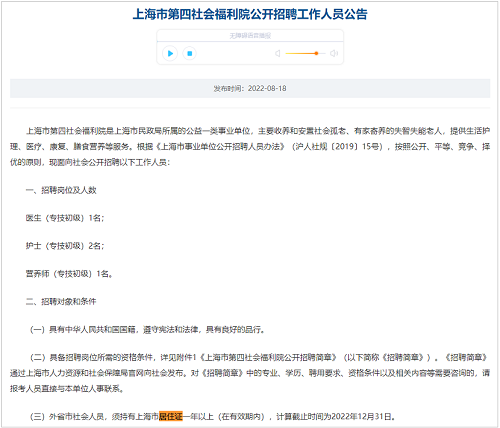Click the volume-down speaker icon
Viewport: 500px width, 428px height.
[277, 53]
